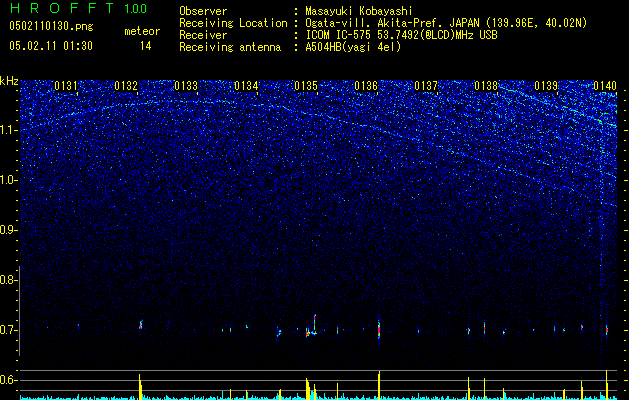Screen dimensions: 629x400
Task: Click the tall meteor echo near 0135
Action: pos(315,324)
